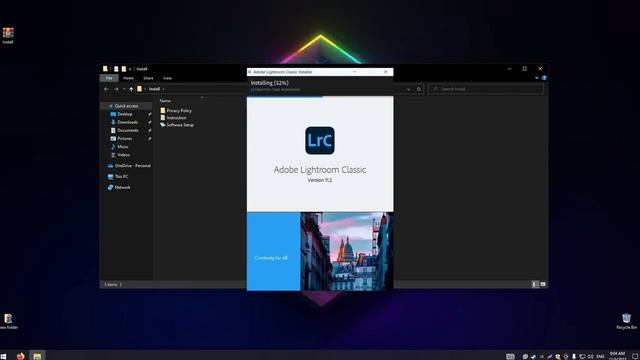The image size is (640, 360).
Task: Select the Software Setup file
Action: pyautogui.click(x=180, y=125)
